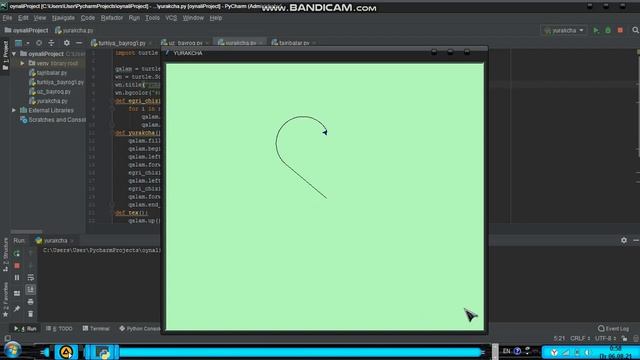
Task: Expand External Libraries node
Action: click(14, 110)
